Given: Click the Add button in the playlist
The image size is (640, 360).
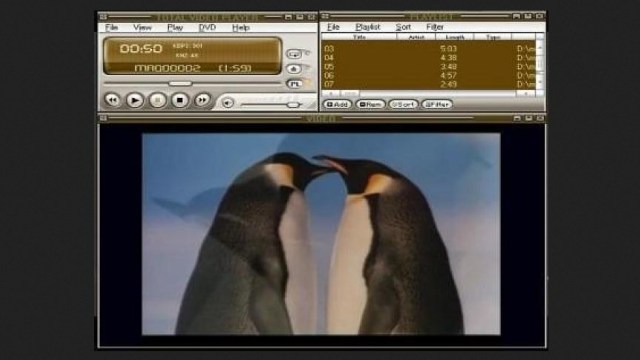Looking at the screenshot, I should [x=337, y=104].
